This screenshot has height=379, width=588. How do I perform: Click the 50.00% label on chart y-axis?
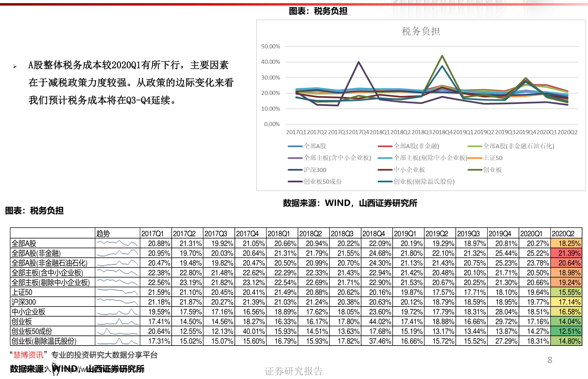click(270, 46)
